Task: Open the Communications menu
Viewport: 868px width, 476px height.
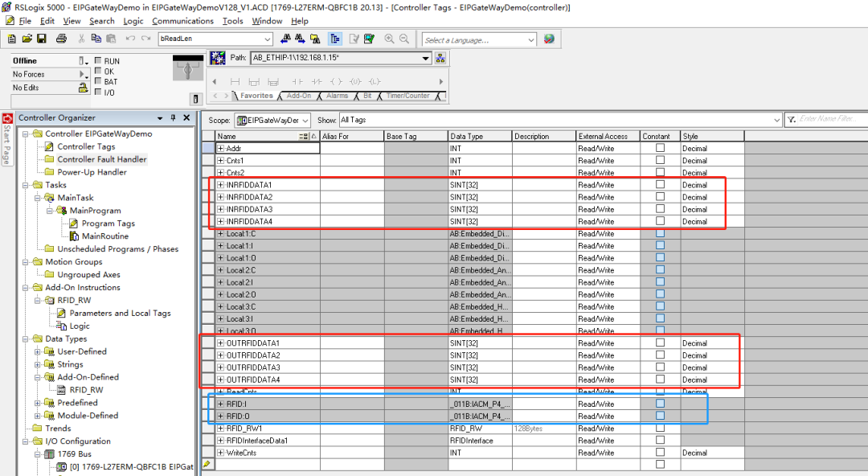Action: 182,21
